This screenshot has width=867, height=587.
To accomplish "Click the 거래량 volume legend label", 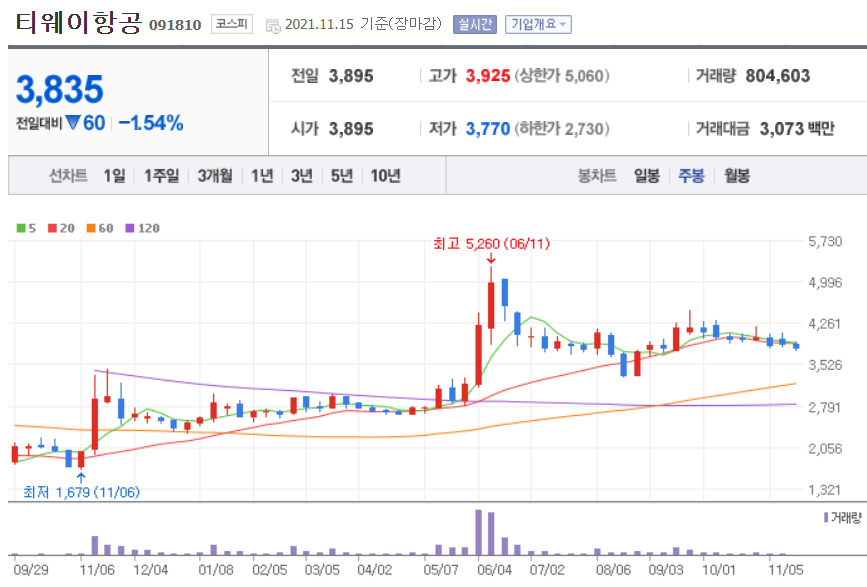I will point(846,518).
